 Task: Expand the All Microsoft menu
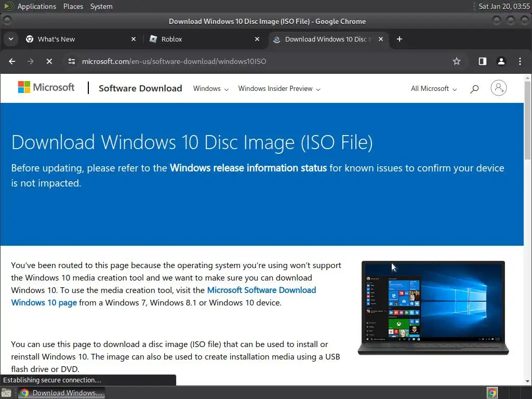(x=434, y=89)
